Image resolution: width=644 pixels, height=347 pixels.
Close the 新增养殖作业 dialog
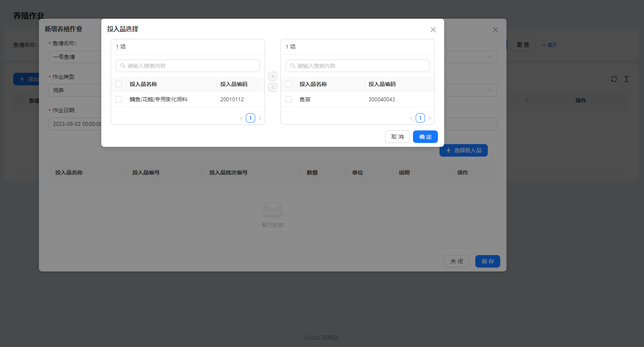coord(495,30)
